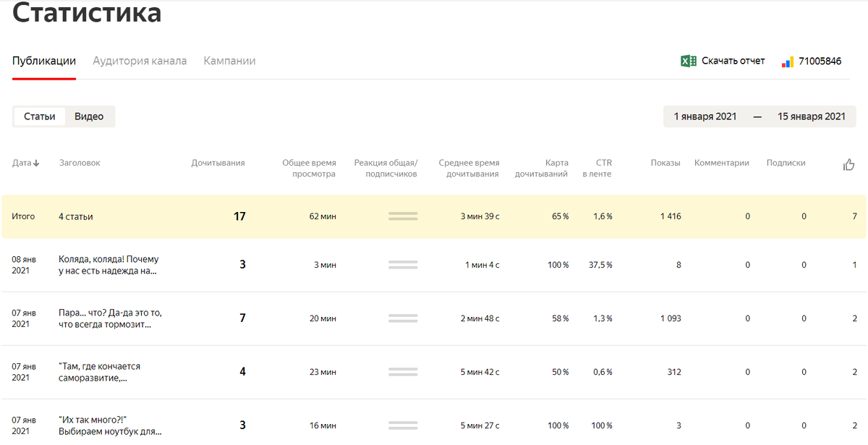The image size is (868, 445).
Task: Click CTR value 0,6 %
Action: coord(602,372)
